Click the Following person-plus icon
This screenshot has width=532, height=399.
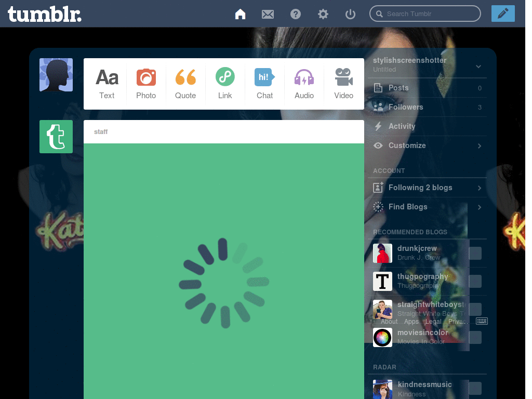(x=378, y=187)
